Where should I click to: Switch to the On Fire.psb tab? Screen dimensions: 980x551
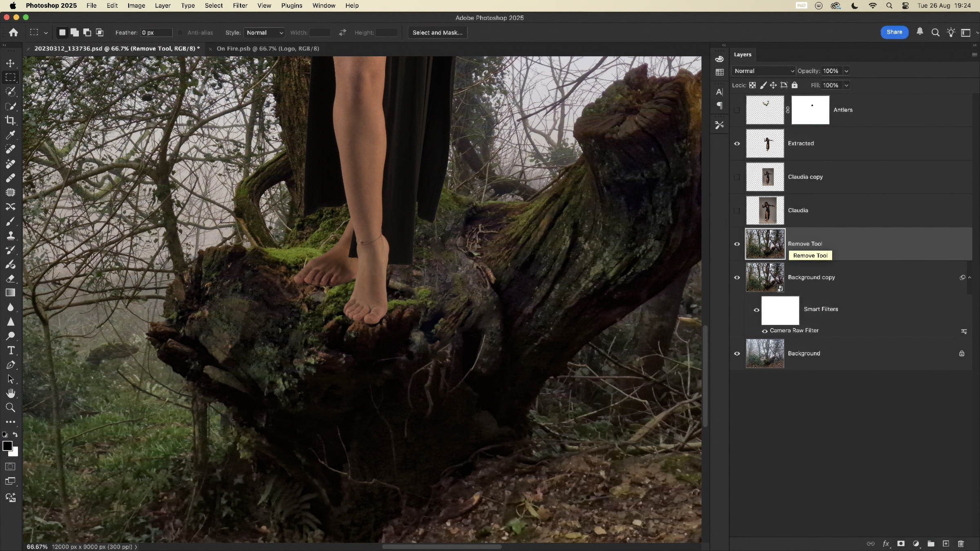pos(267,49)
